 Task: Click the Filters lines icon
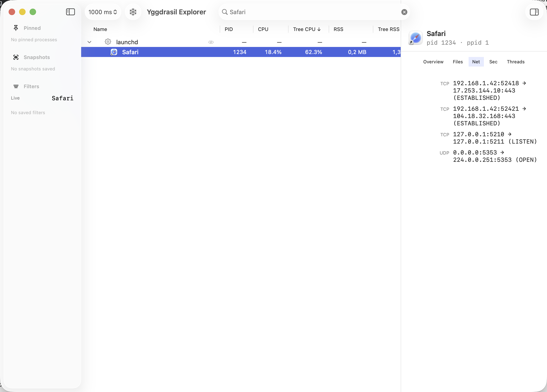[16, 86]
